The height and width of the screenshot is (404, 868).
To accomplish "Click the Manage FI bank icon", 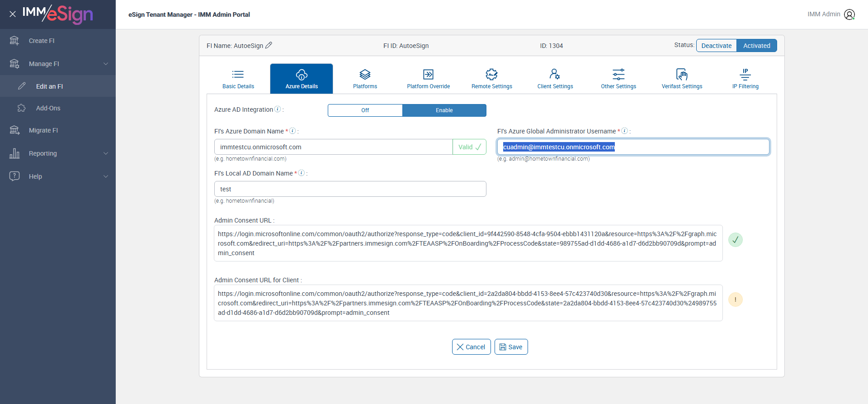I will (14, 64).
